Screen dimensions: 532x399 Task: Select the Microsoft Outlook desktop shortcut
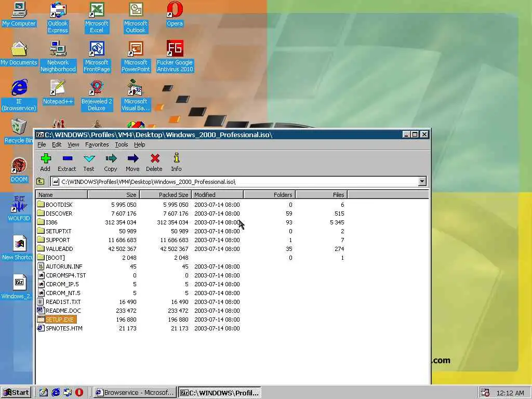click(136, 18)
